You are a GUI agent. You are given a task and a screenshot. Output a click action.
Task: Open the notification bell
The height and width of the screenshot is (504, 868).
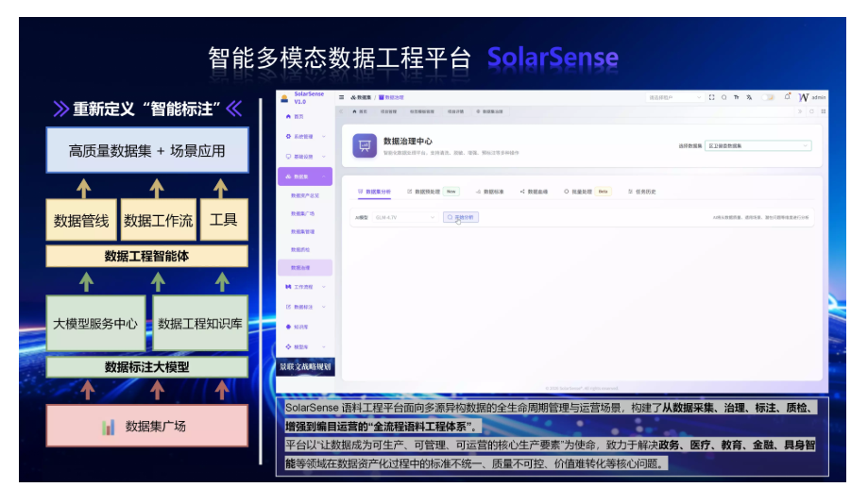(787, 97)
